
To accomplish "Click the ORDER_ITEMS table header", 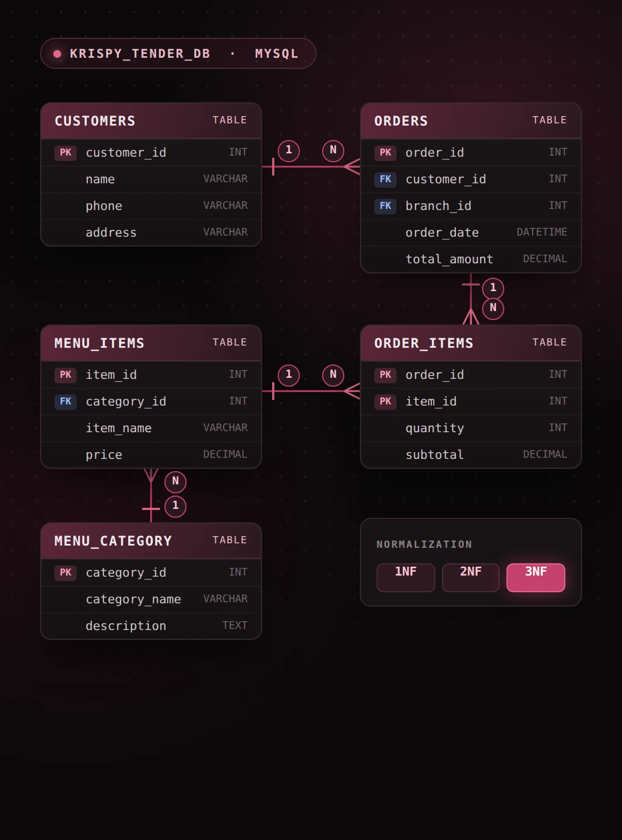I will [x=471, y=343].
